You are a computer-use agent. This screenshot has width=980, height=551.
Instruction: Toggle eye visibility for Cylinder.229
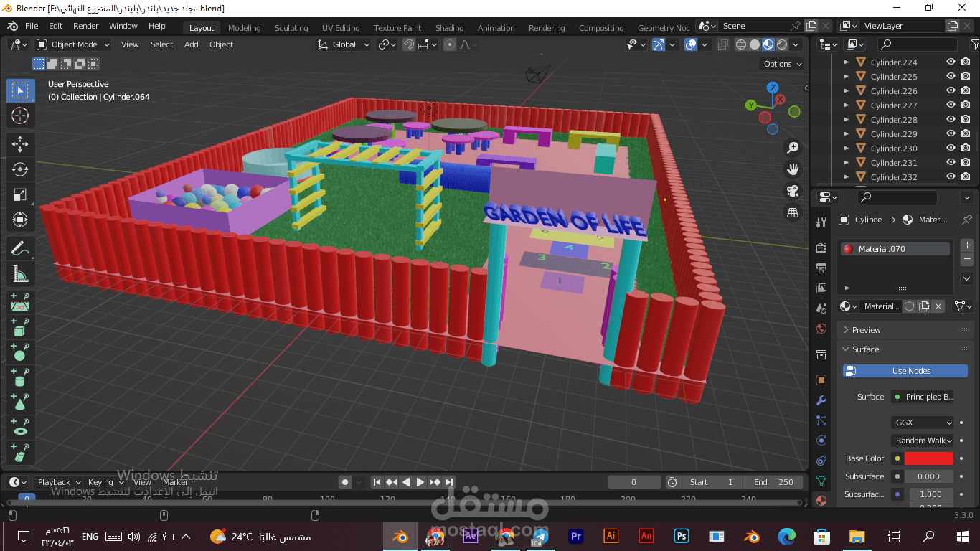951,133
